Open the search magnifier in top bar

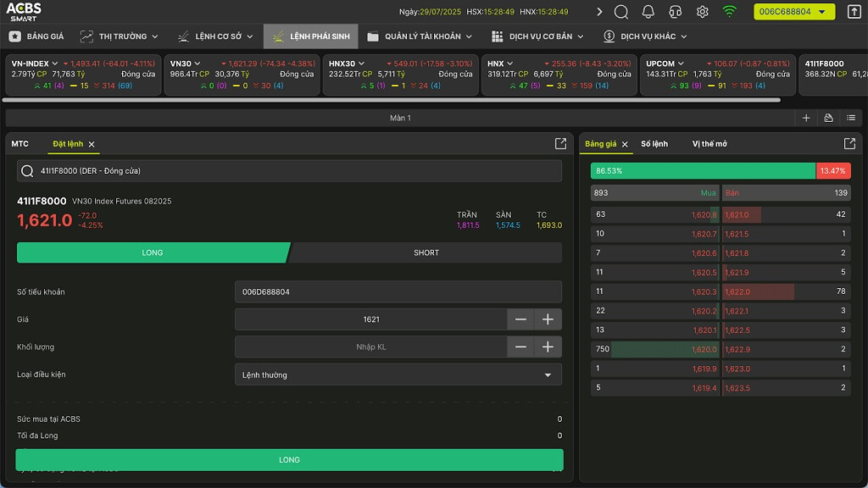(621, 12)
